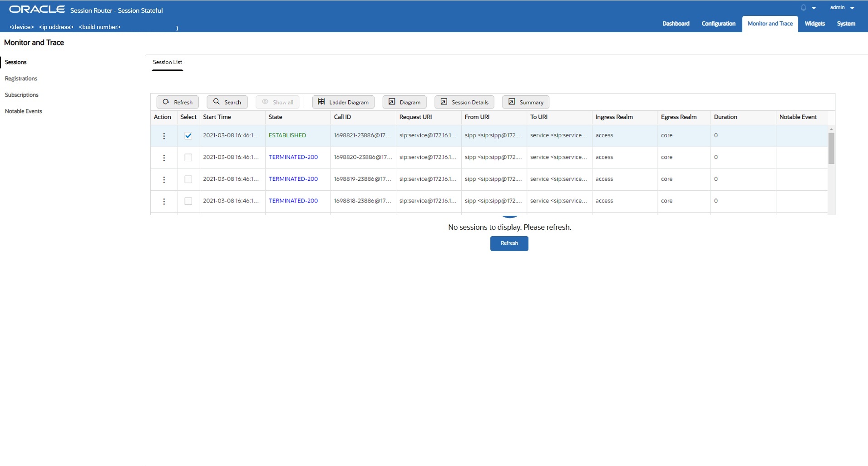
Task: Open action menu for call 1698818-23886
Action: click(x=164, y=202)
